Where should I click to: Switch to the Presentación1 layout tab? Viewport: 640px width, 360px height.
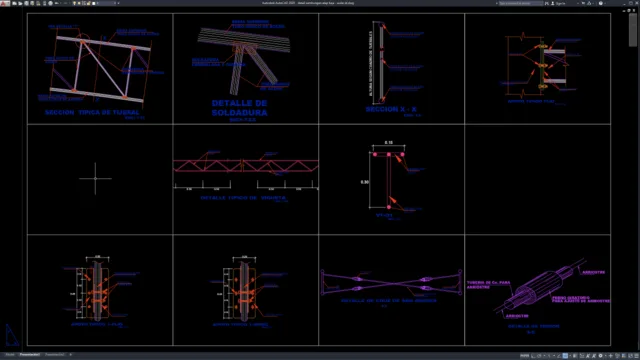30,355
